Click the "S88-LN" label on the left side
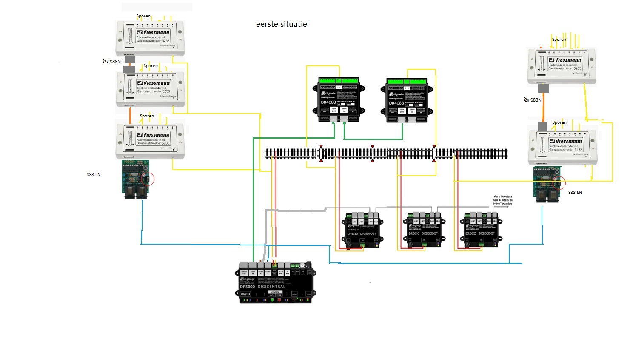This screenshot has height=364, width=630. [94, 175]
